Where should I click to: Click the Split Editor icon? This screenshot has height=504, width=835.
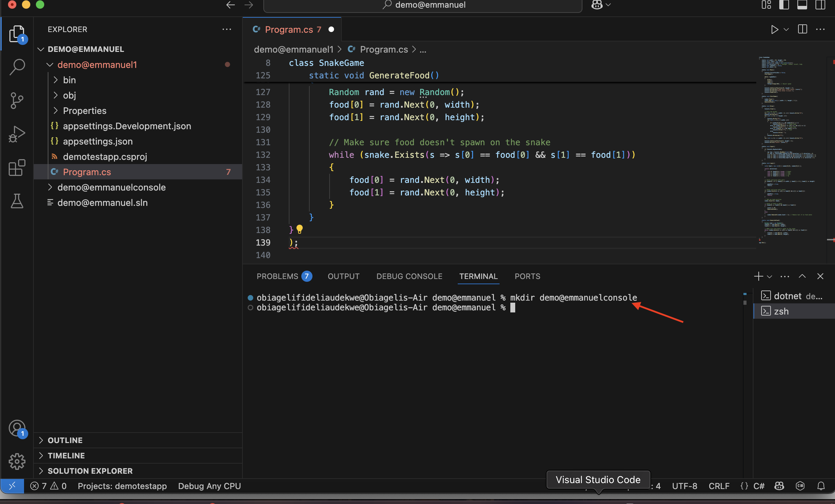(803, 29)
